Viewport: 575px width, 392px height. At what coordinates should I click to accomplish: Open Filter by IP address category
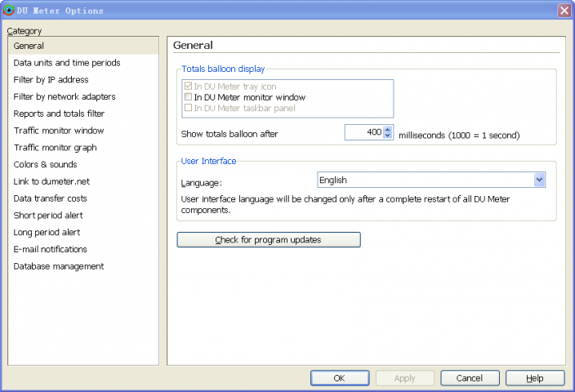click(x=51, y=80)
